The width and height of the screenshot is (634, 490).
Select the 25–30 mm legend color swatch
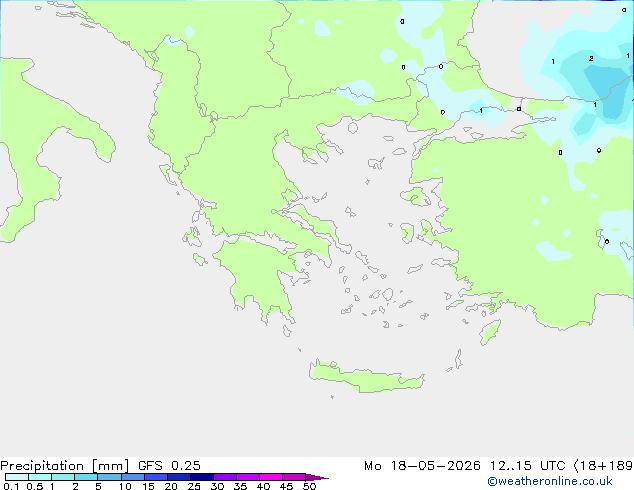[202, 477]
